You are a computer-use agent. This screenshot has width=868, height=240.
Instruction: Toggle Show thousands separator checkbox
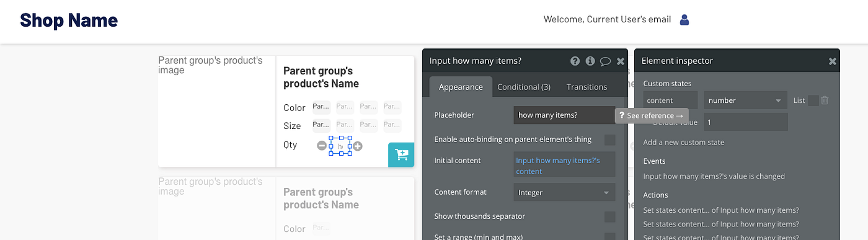(610, 216)
